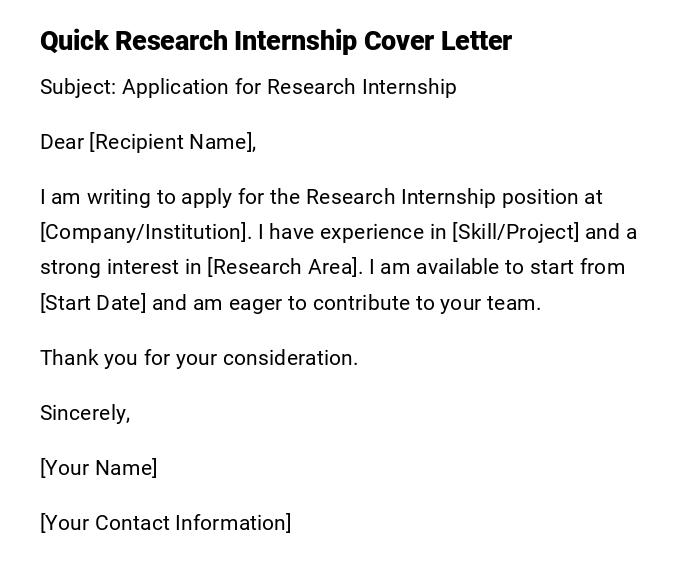Select the [Company/Institution] placeholder

(143, 232)
